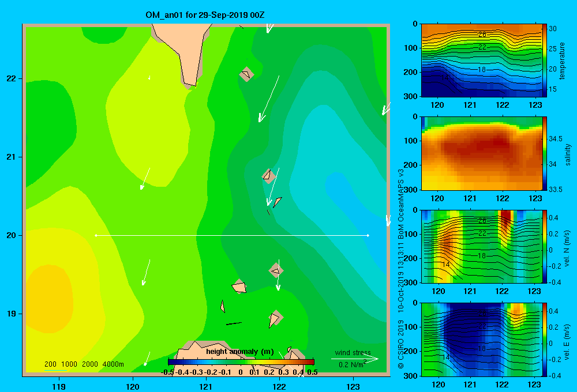Click longitude tick label 123 below main map
577x392 pixels.
353,386
